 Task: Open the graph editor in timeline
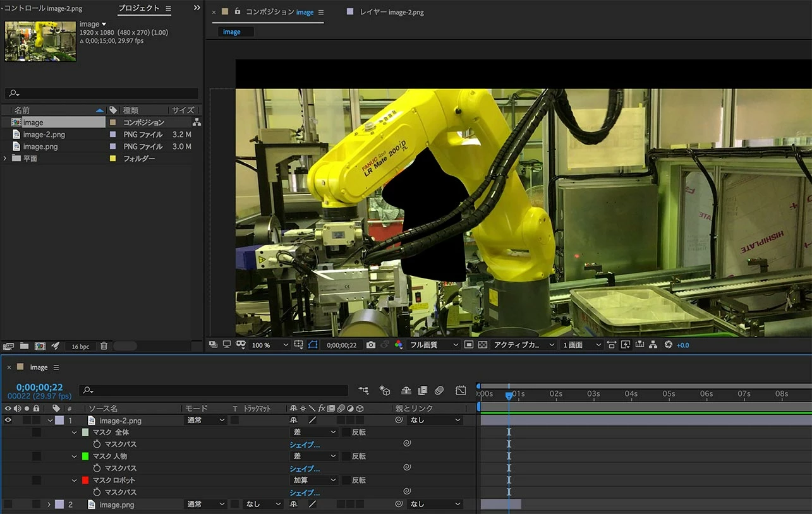click(461, 391)
